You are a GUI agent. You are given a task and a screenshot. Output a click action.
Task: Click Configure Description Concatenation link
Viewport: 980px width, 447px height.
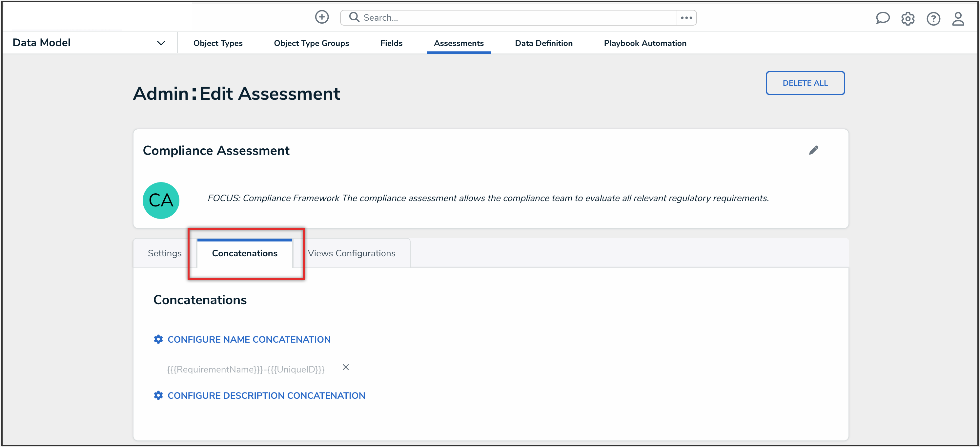[266, 395]
